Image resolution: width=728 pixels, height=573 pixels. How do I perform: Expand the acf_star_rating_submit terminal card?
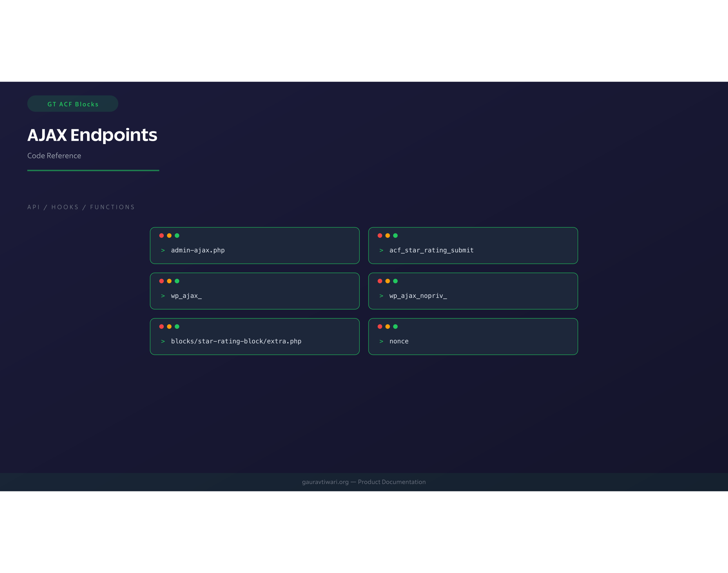473,246
